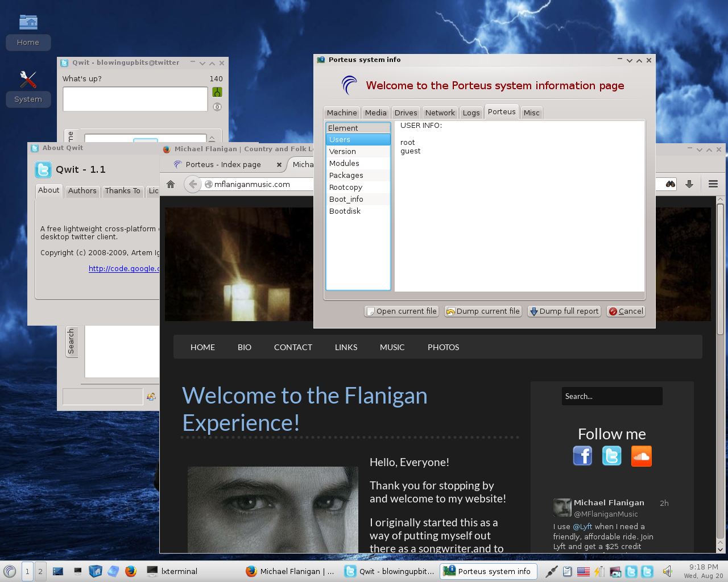The image size is (728, 582).
Task: Go back using Firefox's back arrow
Action: [x=193, y=184]
